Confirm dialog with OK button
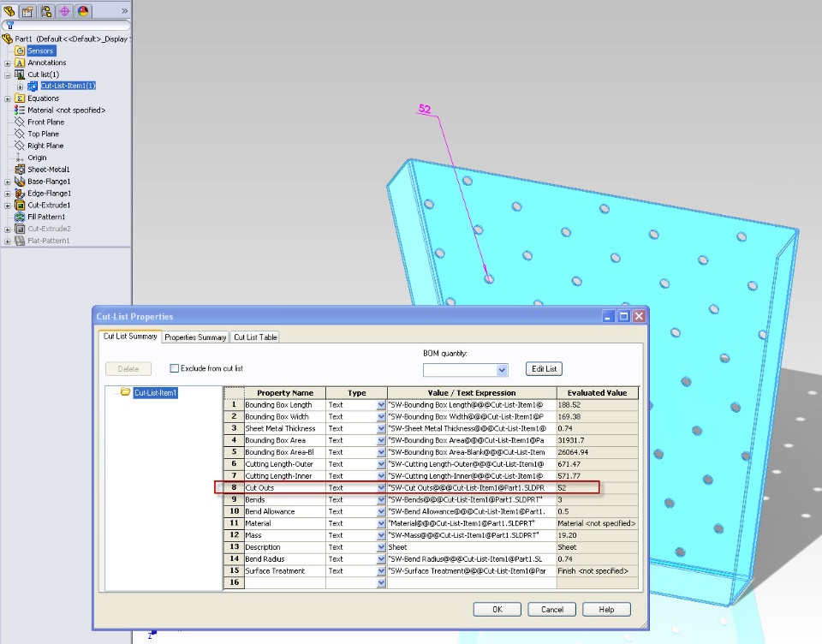 [x=497, y=610]
